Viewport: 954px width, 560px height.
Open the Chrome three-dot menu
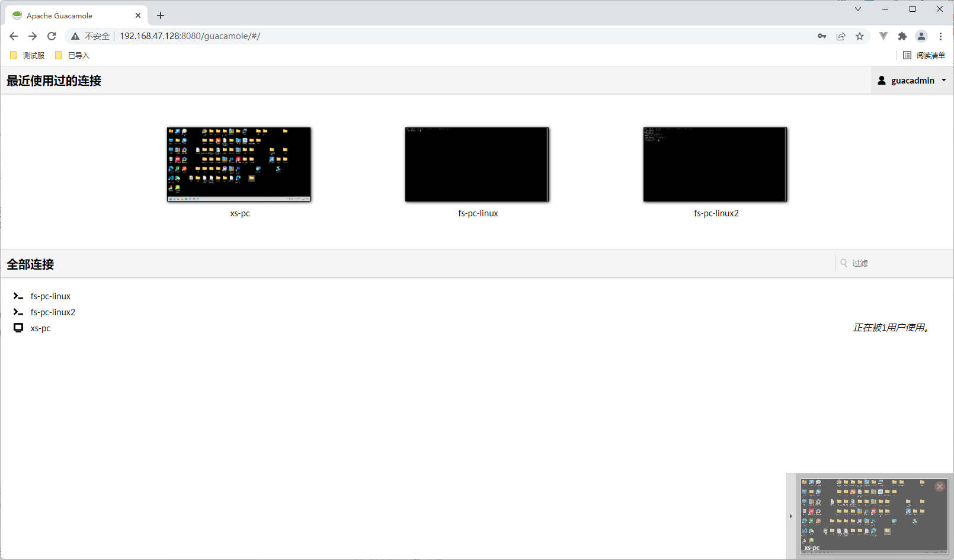pos(940,36)
